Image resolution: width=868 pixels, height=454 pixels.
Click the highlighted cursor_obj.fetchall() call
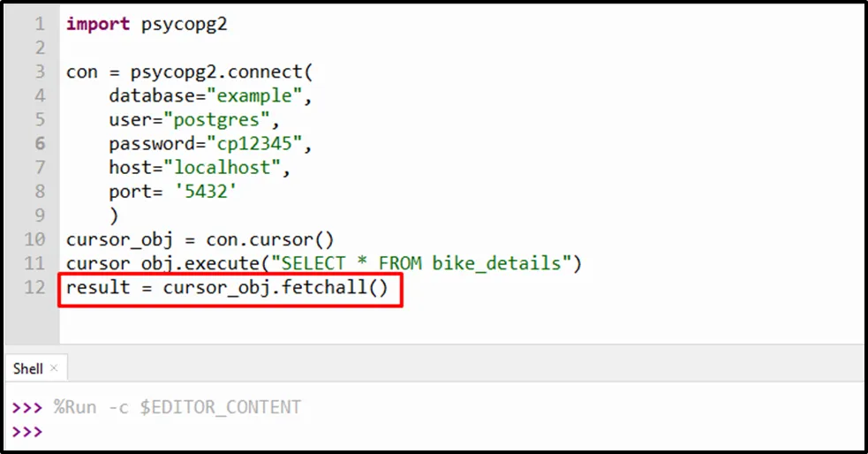click(275, 288)
